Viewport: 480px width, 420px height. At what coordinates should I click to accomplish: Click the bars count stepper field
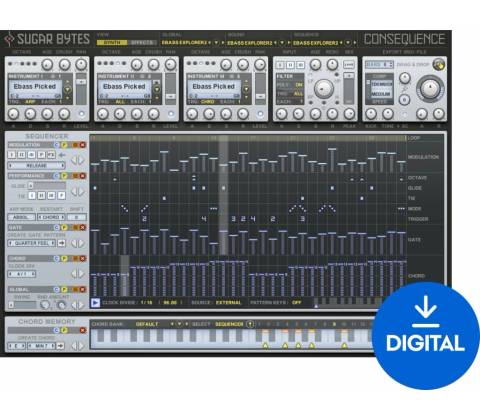[x=379, y=64]
